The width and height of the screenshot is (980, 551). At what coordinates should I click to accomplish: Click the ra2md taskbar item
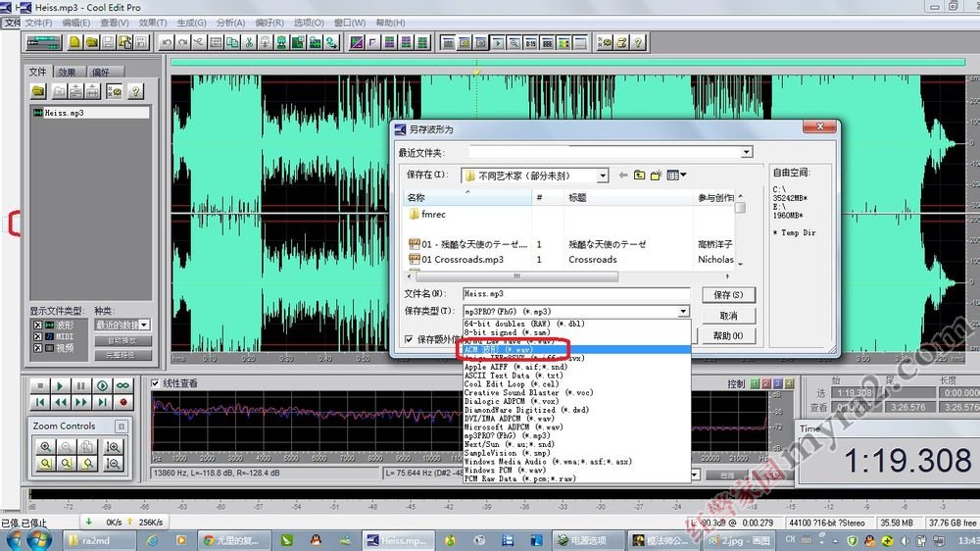[99, 540]
